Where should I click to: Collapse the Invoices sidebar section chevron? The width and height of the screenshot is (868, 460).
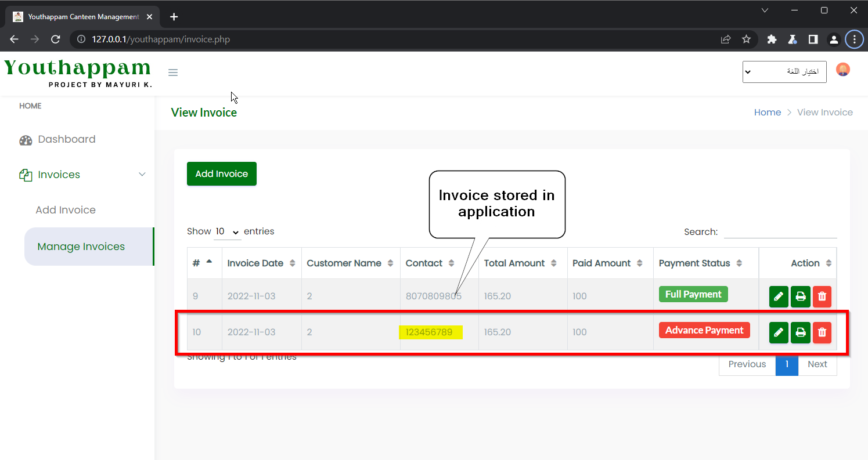pyautogui.click(x=142, y=175)
